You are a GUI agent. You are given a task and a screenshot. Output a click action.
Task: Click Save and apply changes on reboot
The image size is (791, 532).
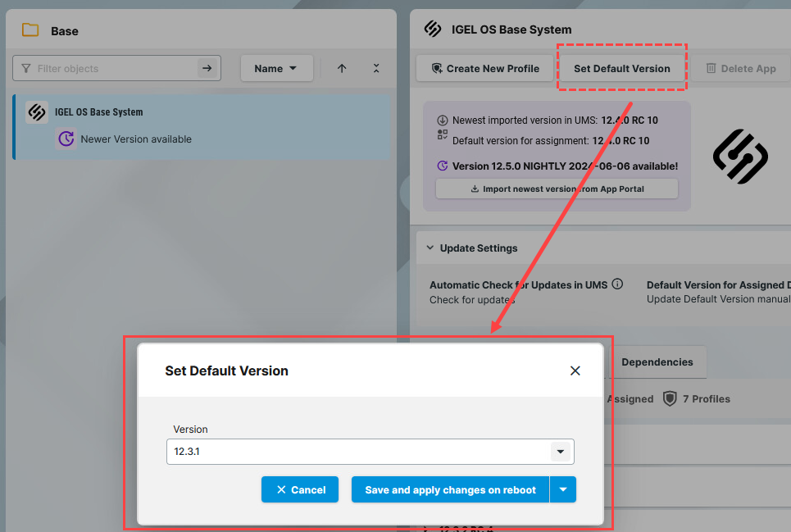(x=450, y=489)
